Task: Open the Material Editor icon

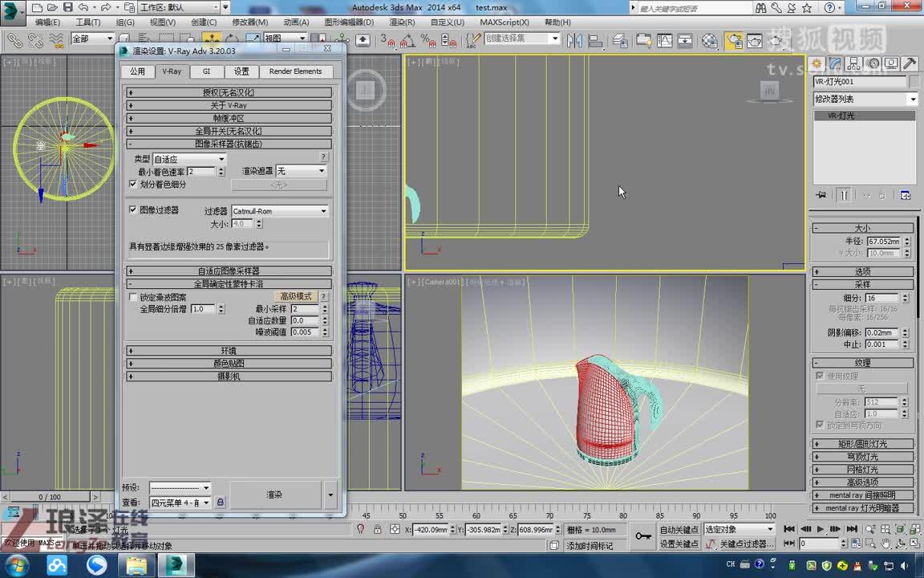Action: [x=711, y=40]
